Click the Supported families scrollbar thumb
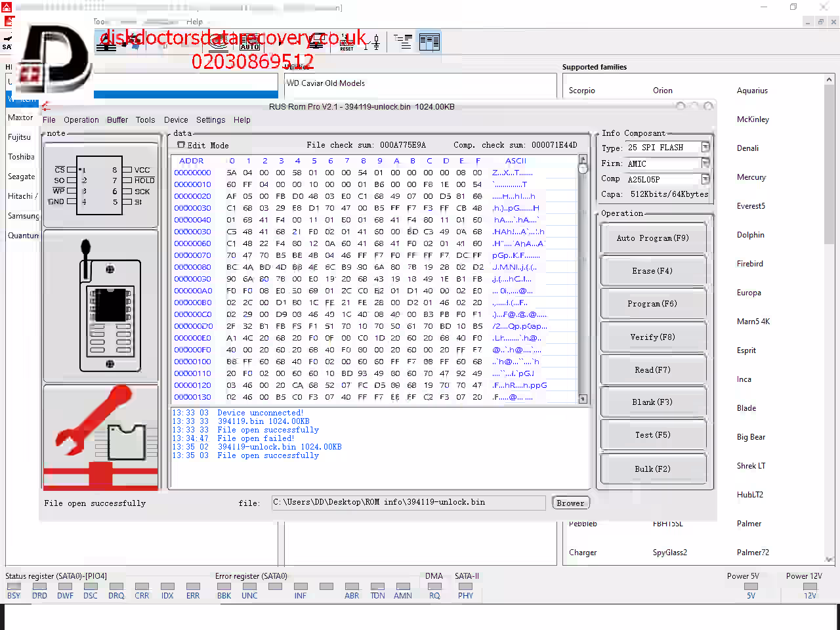840x630 pixels. click(x=829, y=163)
